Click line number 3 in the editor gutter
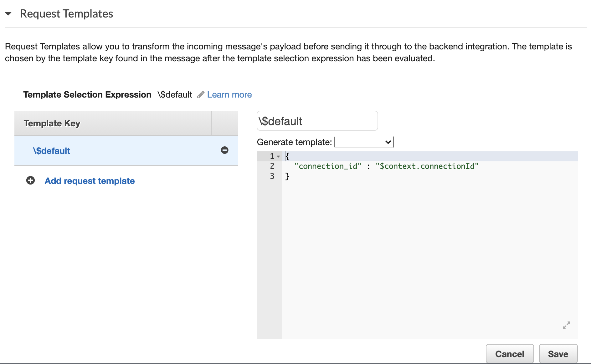This screenshot has height=364, width=591. [272, 176]
